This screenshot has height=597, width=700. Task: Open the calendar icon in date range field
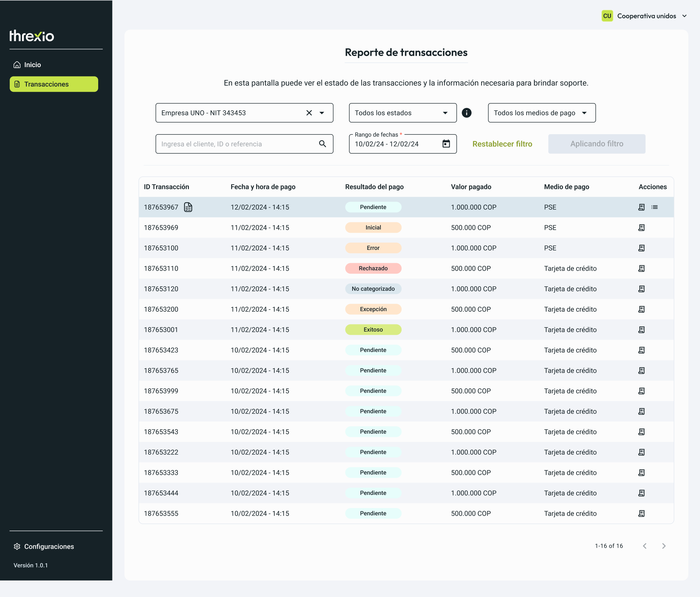click(446, 144)
